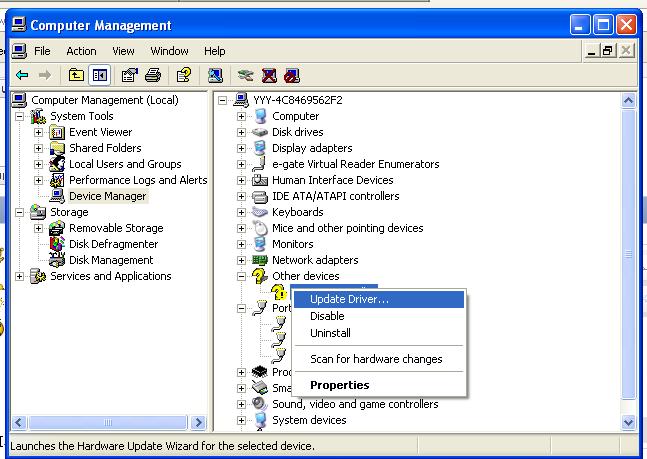
Task: Expand the IDE ATA/ATAPI controllers category
Action: [241, 196]
